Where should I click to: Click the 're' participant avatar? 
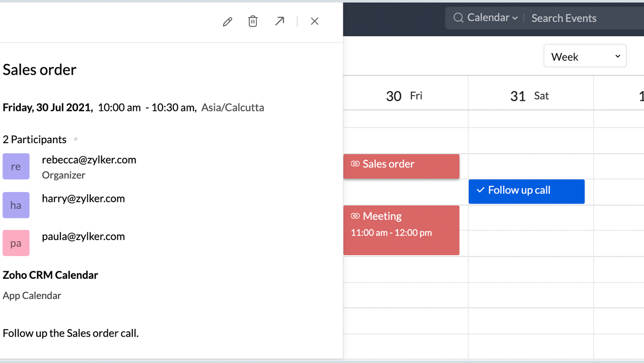16,166
